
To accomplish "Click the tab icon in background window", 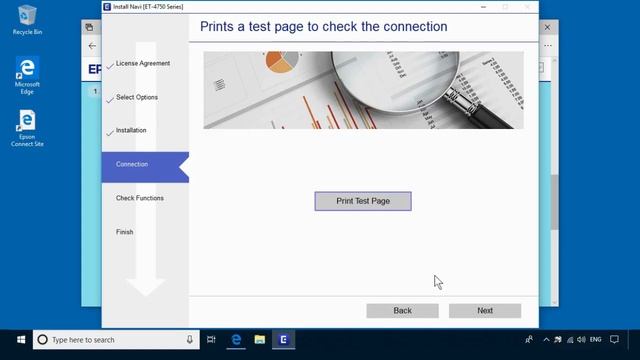I will (x=89, y=27).
